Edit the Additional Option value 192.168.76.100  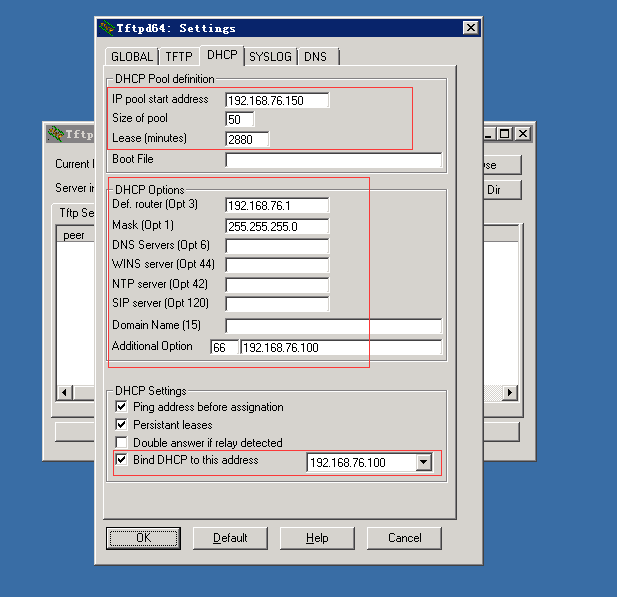click(341, 347)
